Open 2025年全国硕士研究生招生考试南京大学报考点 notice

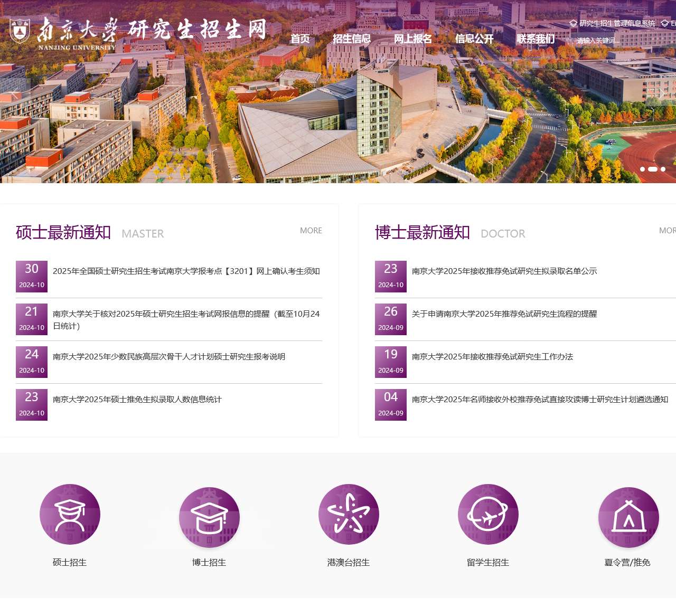point(186,271)
